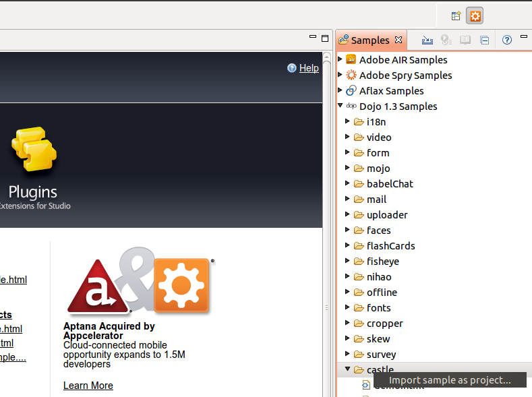Collapse Dojo 1.3 Samples node
The width and height of the screenshot is (532, 397).
point(341,105)
